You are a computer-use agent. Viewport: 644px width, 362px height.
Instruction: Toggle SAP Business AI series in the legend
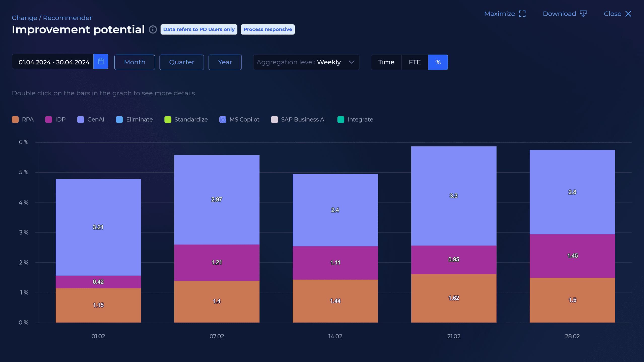(x=275, y=119)
